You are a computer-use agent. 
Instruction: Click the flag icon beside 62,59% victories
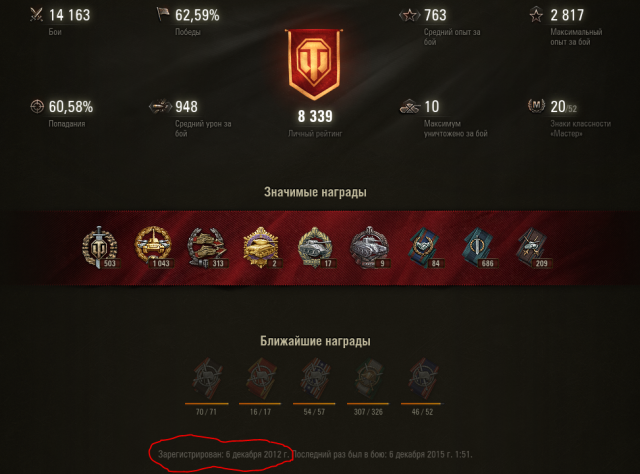click(163, 14)
